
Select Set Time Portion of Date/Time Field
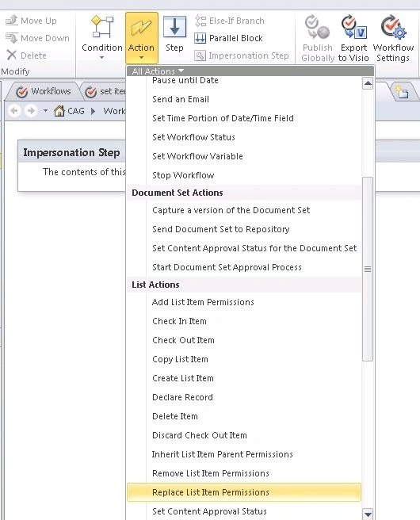point(223,118)
